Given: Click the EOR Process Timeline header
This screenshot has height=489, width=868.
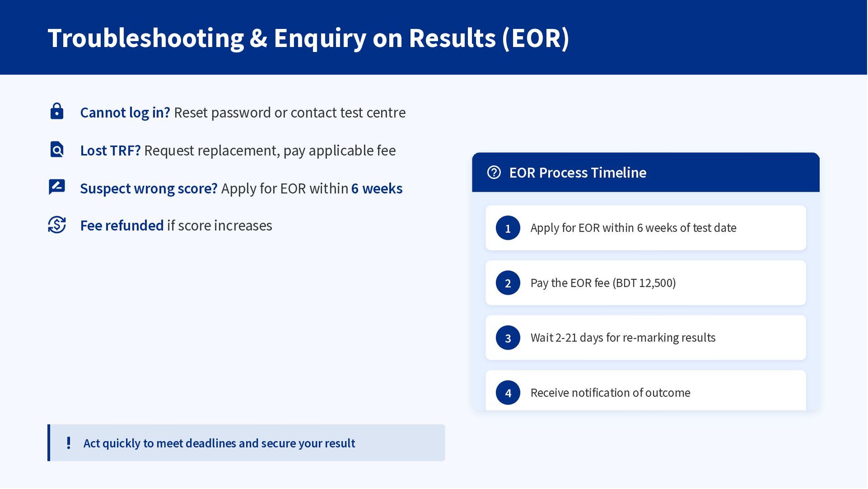Looking at the screenshot, I should coord(645,172).
